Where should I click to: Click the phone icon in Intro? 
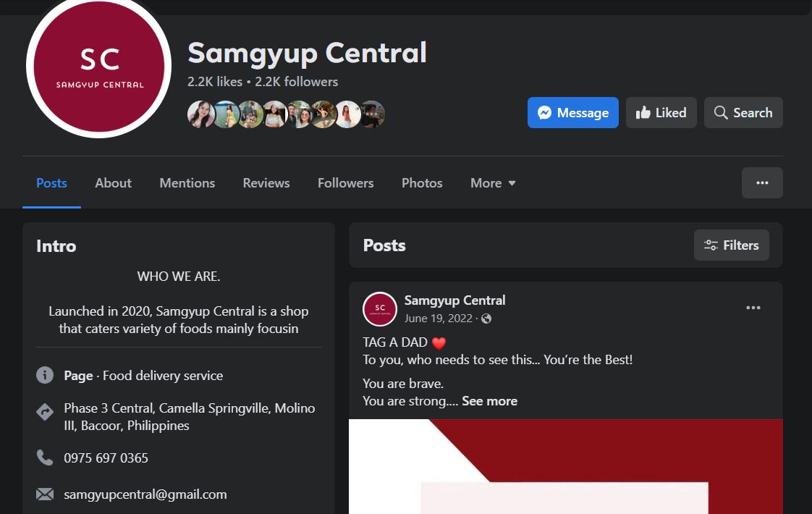tap(45, 458)
